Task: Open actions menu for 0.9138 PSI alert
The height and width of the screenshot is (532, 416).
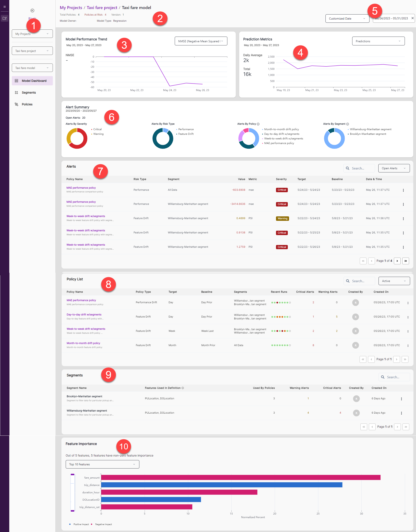Action: click(403, 233)
